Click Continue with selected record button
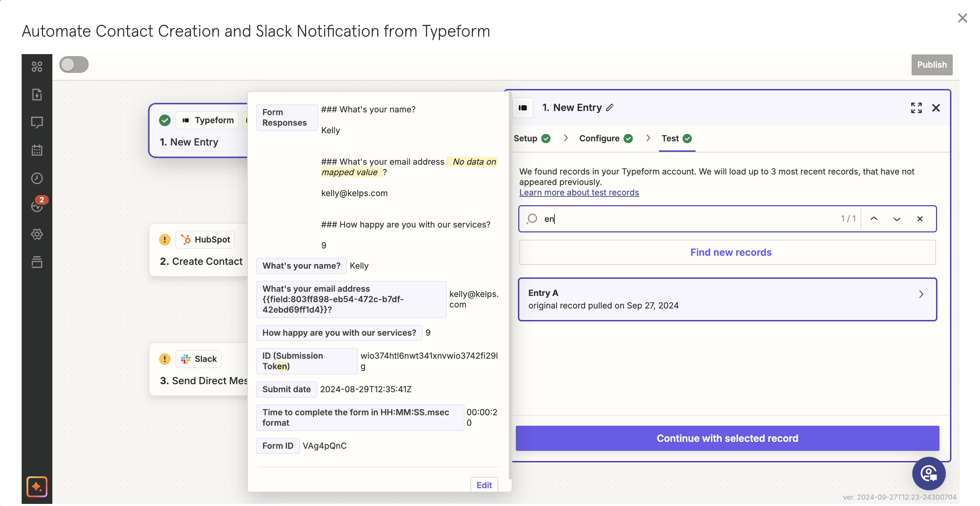Viewport: 980px width, 506px height. point(728,438)
